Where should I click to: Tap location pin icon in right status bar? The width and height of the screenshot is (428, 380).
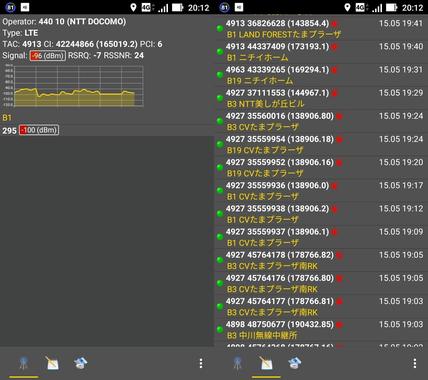347,7
